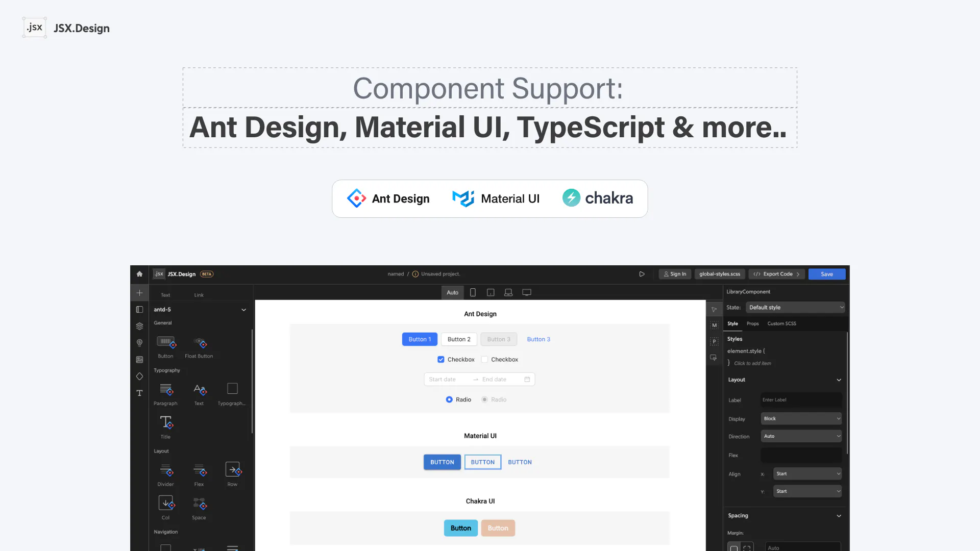Check the unchecked Checkbox in Ant Design
Viewport: 980px width, 551px height.
[484, 360]
